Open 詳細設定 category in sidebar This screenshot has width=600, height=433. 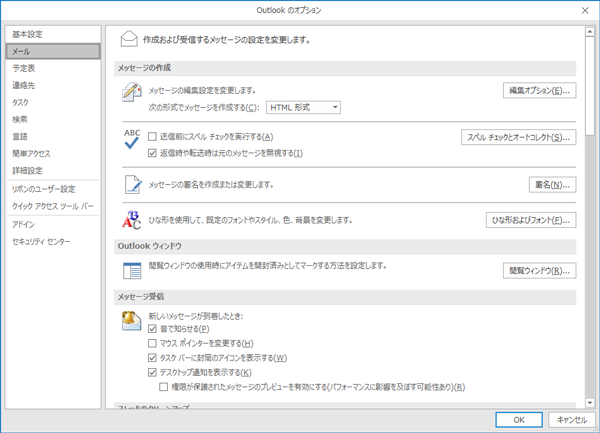53,170
